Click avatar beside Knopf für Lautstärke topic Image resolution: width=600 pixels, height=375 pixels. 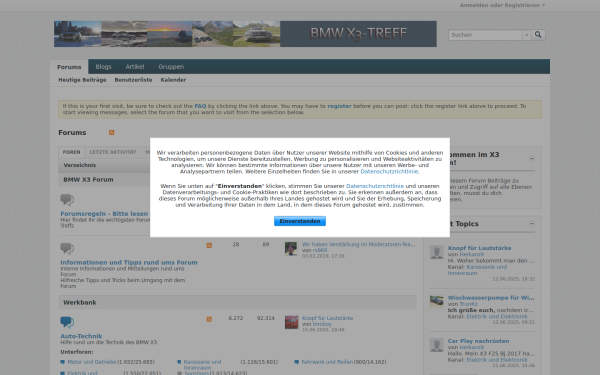[x=437, y=252]
